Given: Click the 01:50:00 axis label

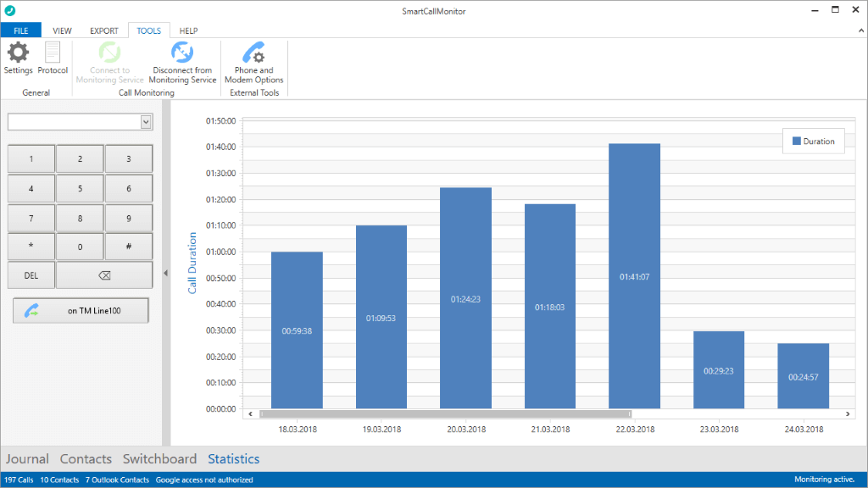Looking at the screenshot, I should click(x=221, y=120).
